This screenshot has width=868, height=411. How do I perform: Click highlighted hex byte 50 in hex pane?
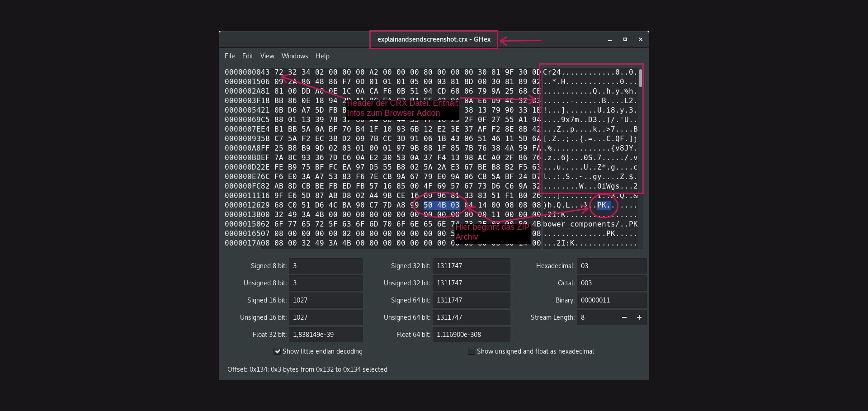click(x=428, y=205)
